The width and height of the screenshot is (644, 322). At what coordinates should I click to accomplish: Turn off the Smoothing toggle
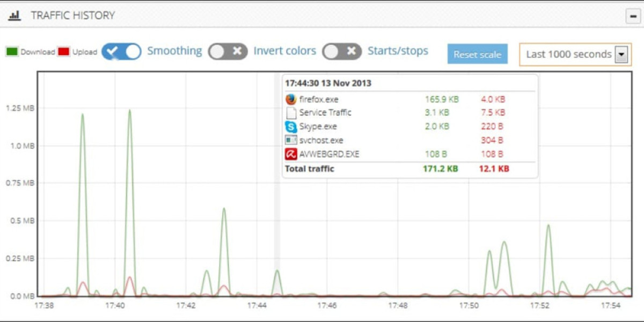(121, 52)
